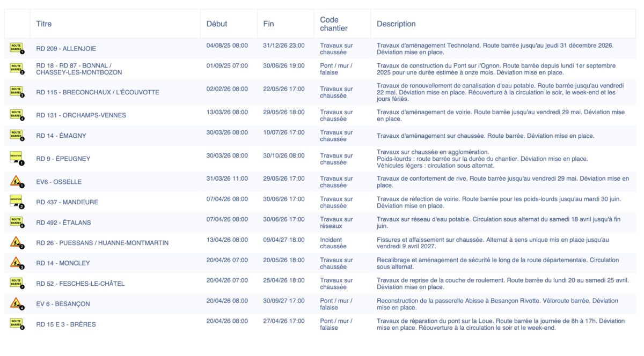Click the Fin column header
Screen dimensions: 644x356
click(x=268, y=24)
